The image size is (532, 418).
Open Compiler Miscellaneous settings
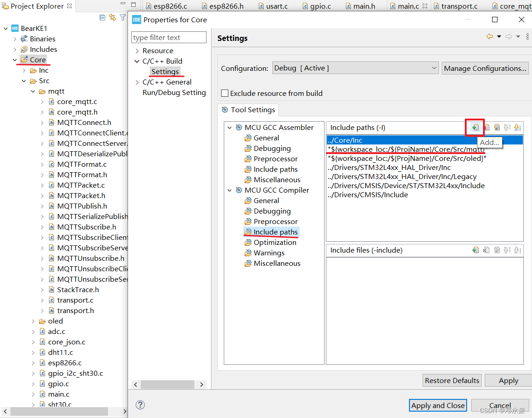pos(277,264)
